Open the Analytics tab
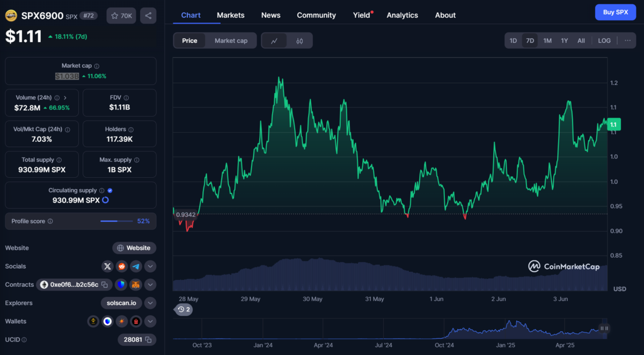Image resolution: width=644 pixels, height=355 pixels. [402, 15]
